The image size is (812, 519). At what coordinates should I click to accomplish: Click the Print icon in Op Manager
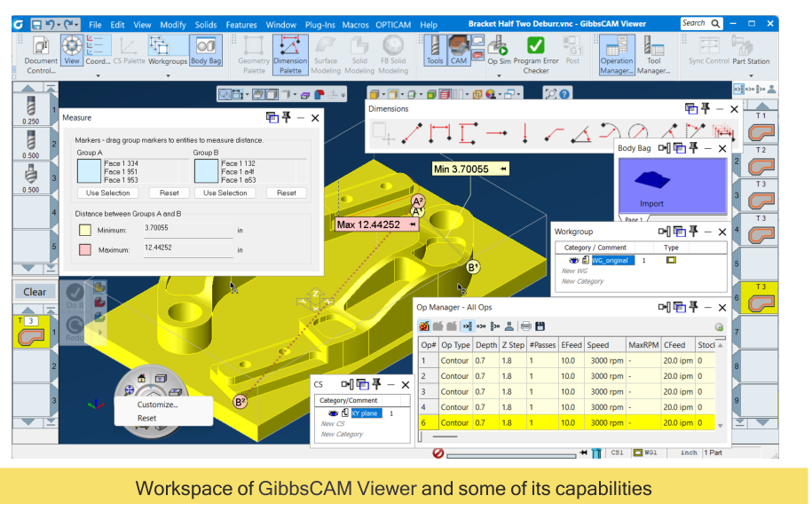click(x=525, y=326)
